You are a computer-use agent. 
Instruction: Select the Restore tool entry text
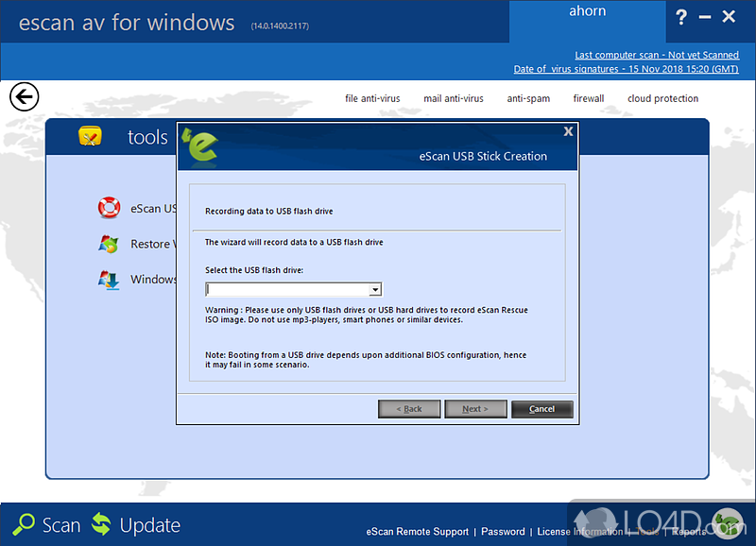point(153,244)
